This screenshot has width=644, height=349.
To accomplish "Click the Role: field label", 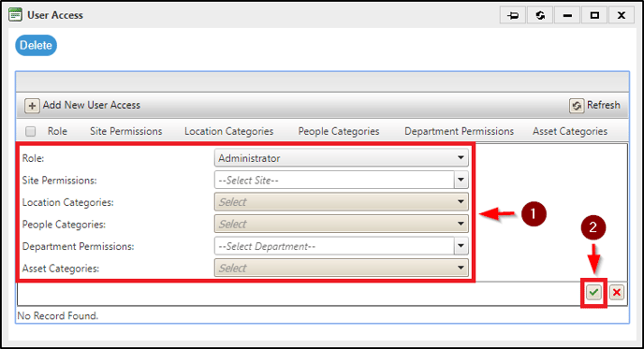I will tap(34, 158).
